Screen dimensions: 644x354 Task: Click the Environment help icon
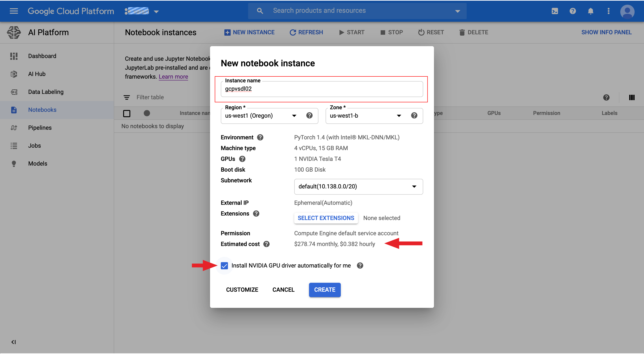(x=260, y=137)
